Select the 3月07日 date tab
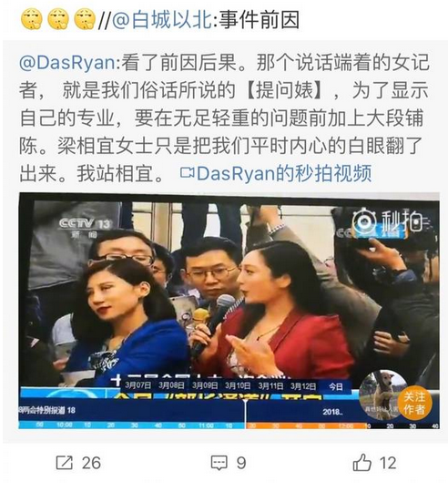This screenshot has height=492, width=448. (137, 385)
